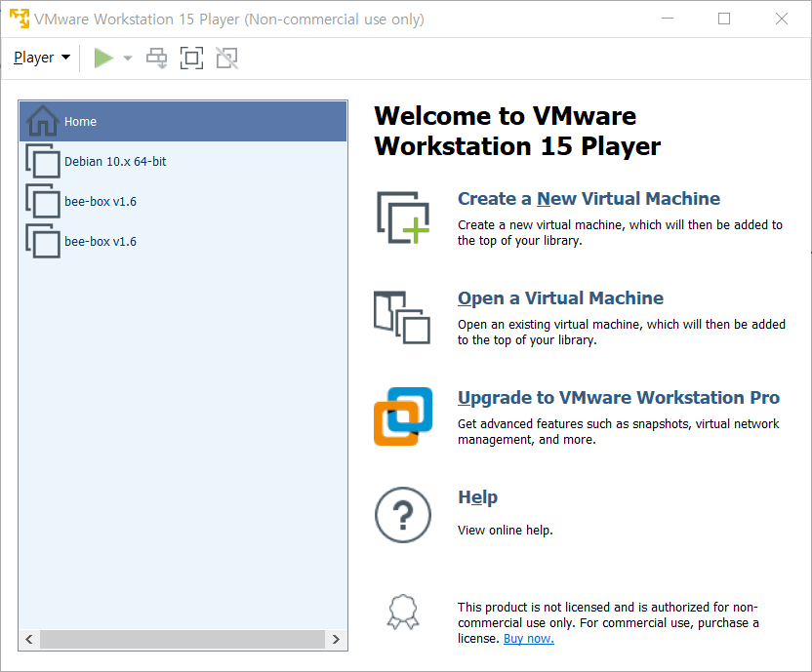Open the Player menu dropdown
812x672 pixels.
tap(42, 58)
